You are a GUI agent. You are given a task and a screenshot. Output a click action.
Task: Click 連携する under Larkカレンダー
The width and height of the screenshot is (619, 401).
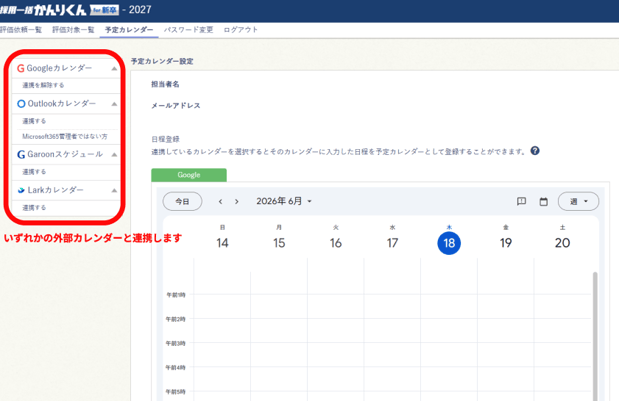(34, 208)
